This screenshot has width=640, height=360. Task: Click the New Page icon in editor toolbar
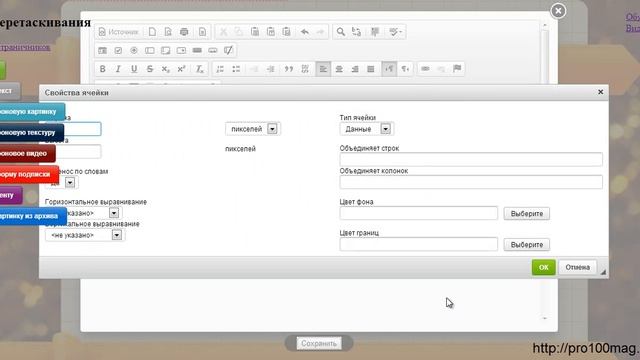coord(152,32)
